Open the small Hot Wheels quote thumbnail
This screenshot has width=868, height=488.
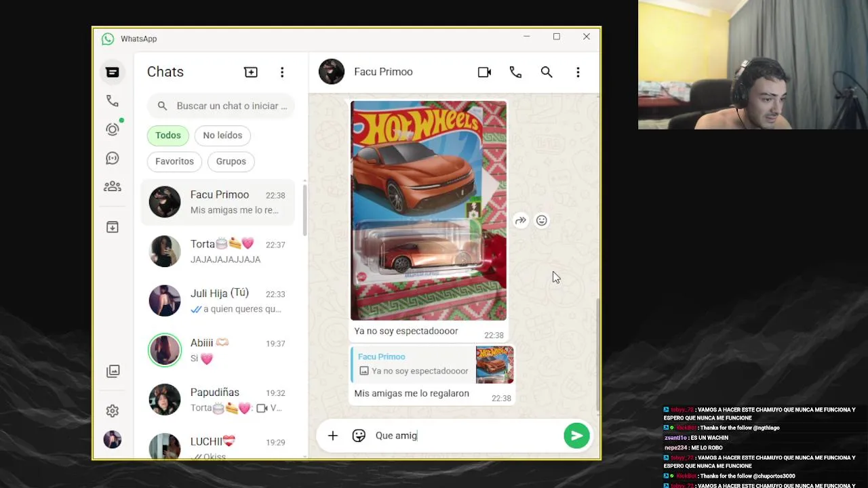tap(494, 365)
